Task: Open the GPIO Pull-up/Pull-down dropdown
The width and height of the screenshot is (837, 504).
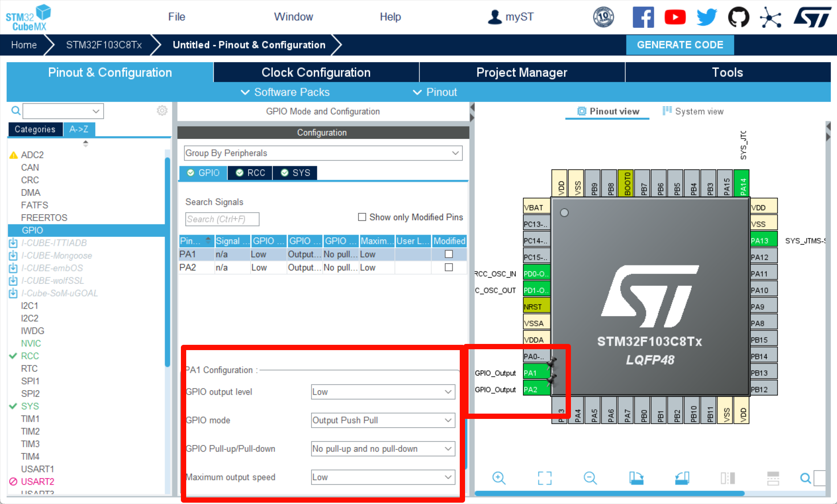Action: 383,449
